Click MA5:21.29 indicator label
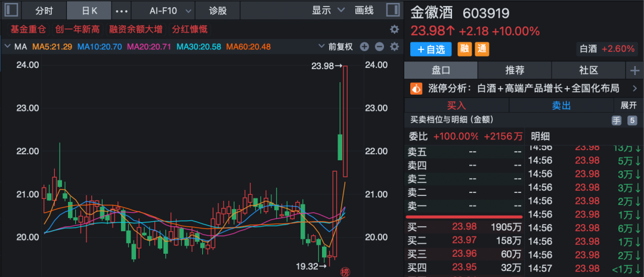 click(x=52, y=47)
